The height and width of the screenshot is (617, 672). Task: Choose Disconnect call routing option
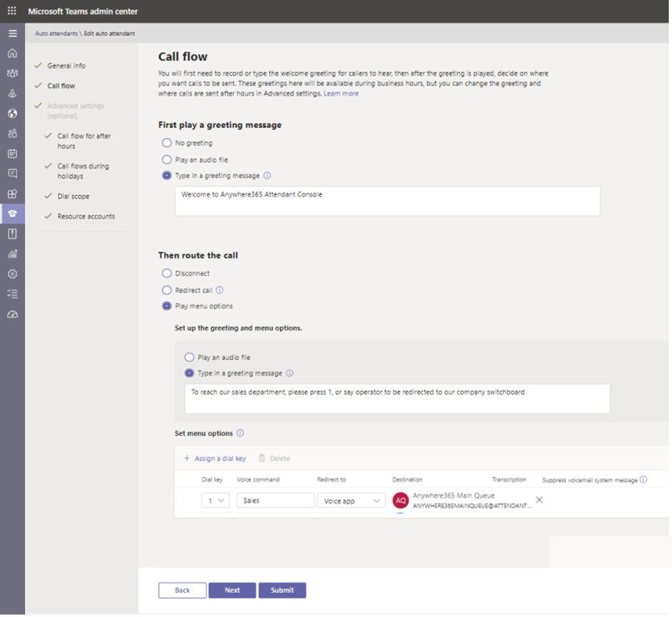(x=167, y=273)
